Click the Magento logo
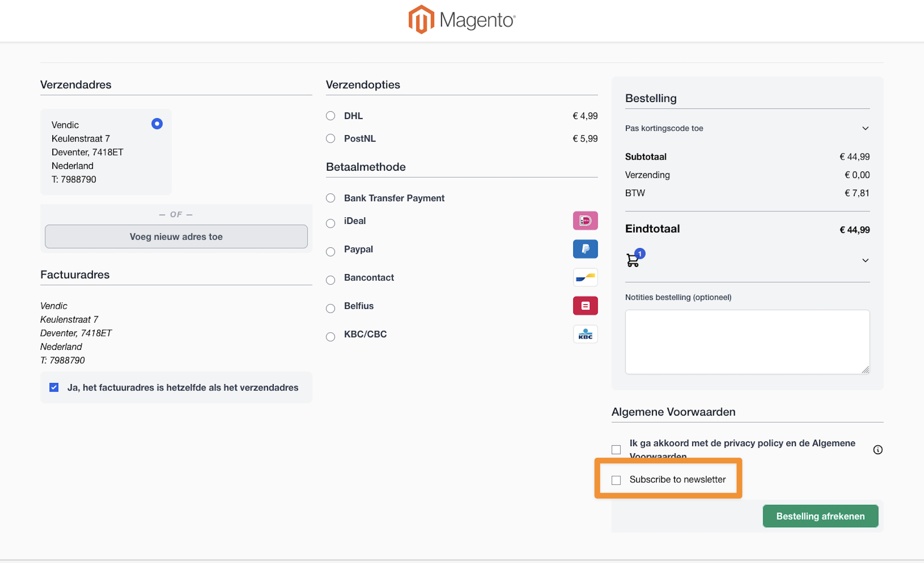The width and height of the screenshot is (924, 563). pyautogui.click(x=462, y=19)
